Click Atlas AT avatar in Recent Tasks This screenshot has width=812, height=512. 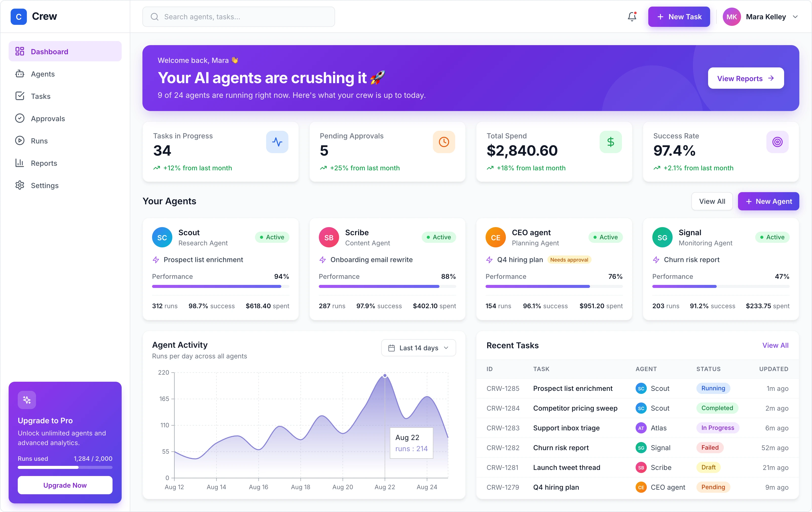tap(641, 428)
